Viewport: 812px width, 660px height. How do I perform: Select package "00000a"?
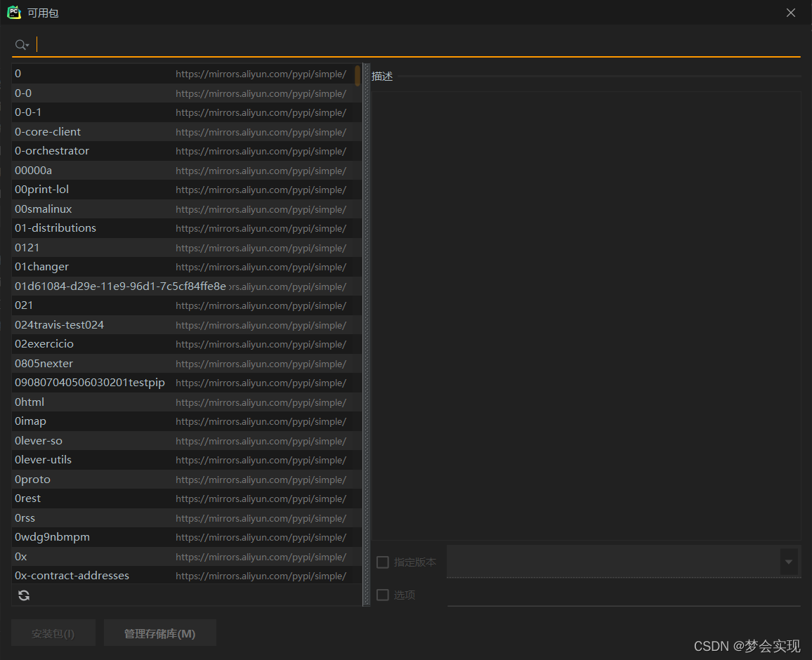186,171
